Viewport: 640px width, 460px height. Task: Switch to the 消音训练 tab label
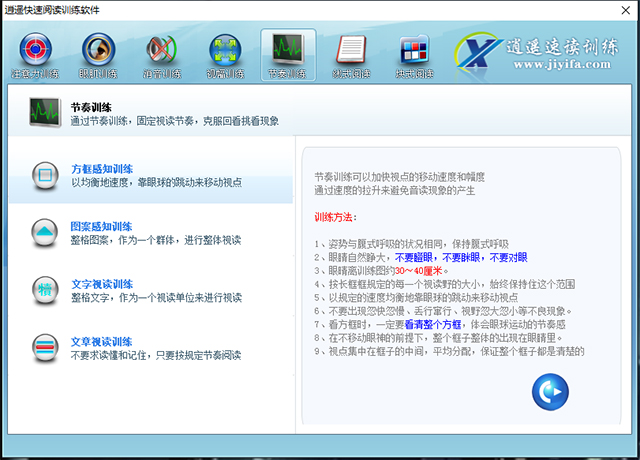coord(162,73)
